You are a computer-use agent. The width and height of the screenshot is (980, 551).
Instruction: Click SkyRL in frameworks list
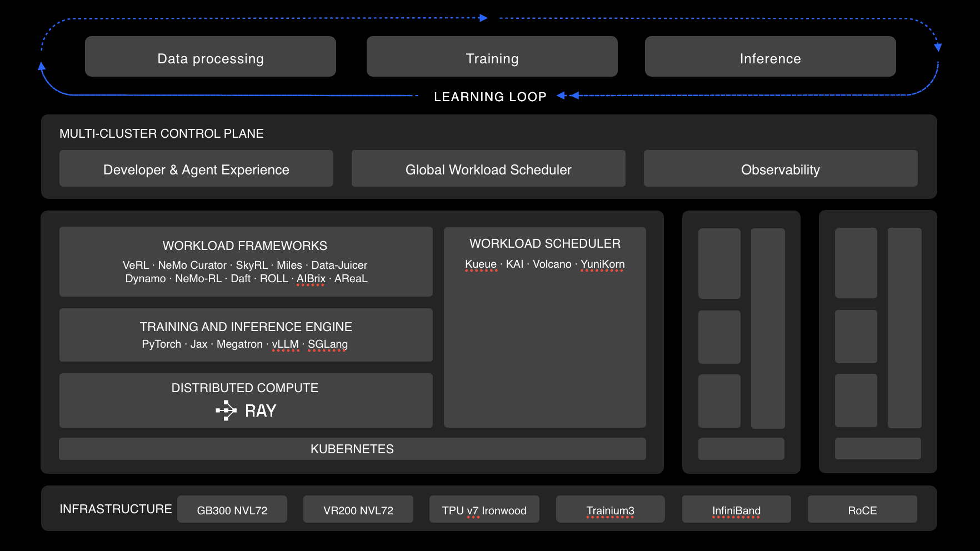(x=252, y=266)
